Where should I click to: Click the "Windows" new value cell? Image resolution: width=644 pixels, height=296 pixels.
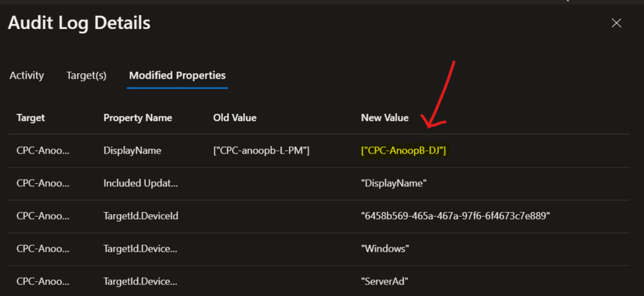pyautogui.click(x=385, y=248)
